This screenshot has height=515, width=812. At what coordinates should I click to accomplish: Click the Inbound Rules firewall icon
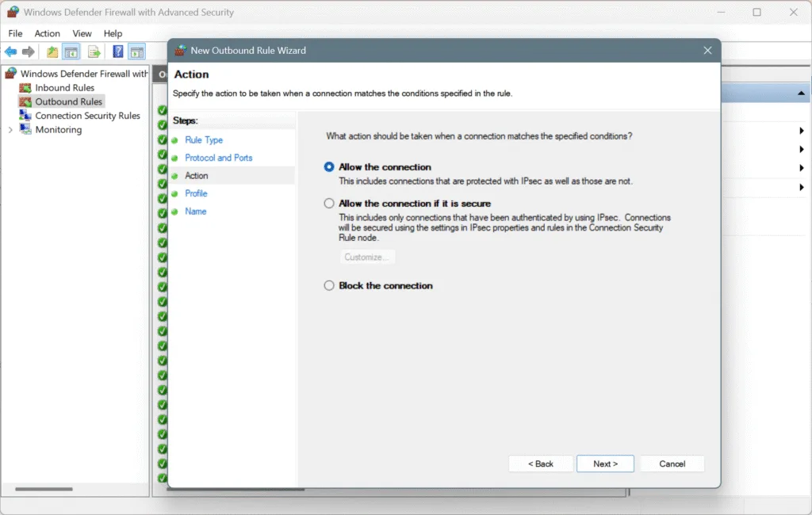click(25, 88)
